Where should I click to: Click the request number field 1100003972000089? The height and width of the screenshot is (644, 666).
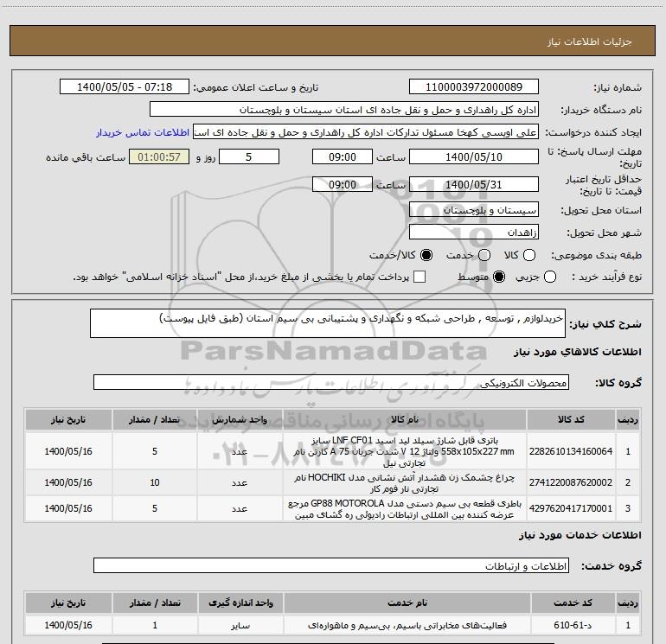click(474, 87)
